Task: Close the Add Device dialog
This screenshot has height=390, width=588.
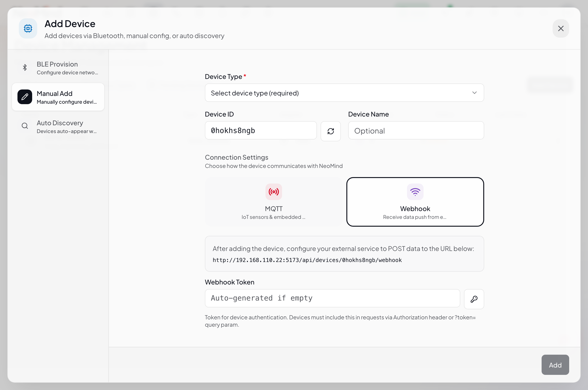Action: [561, 29]
